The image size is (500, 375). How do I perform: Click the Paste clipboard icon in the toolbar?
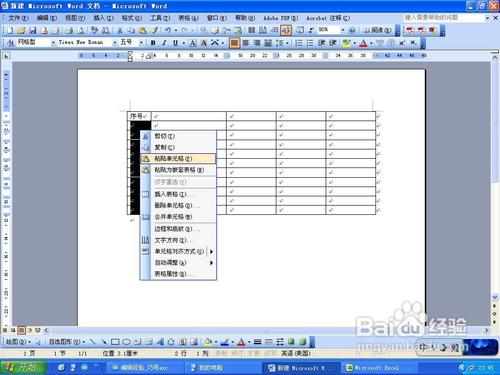[143, 31]
